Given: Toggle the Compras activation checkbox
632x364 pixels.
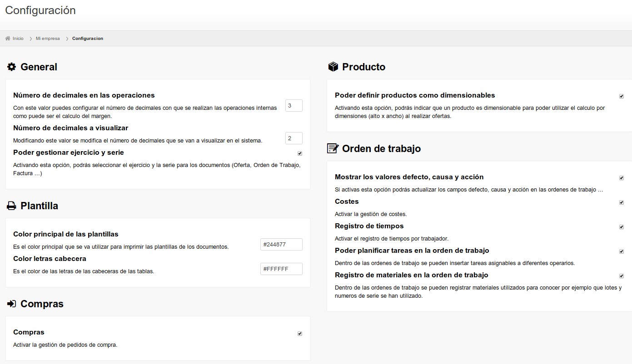Looking at the screenshot, I should [x=300, y=334].
